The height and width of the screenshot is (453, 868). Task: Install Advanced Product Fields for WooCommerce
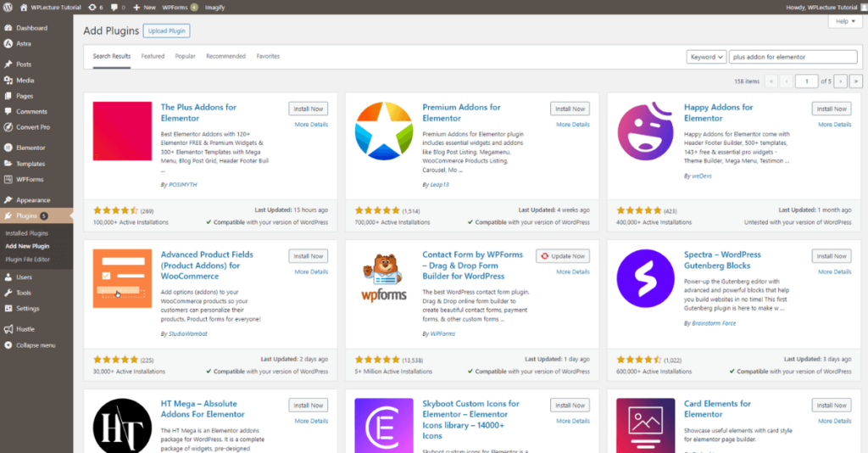coord(309,256)
